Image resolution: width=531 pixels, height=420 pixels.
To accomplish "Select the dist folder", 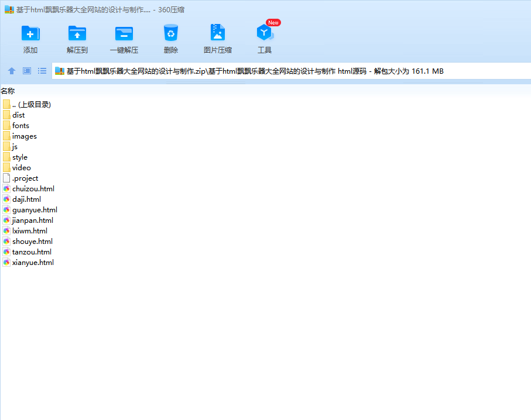I will (x=14, y=115).
